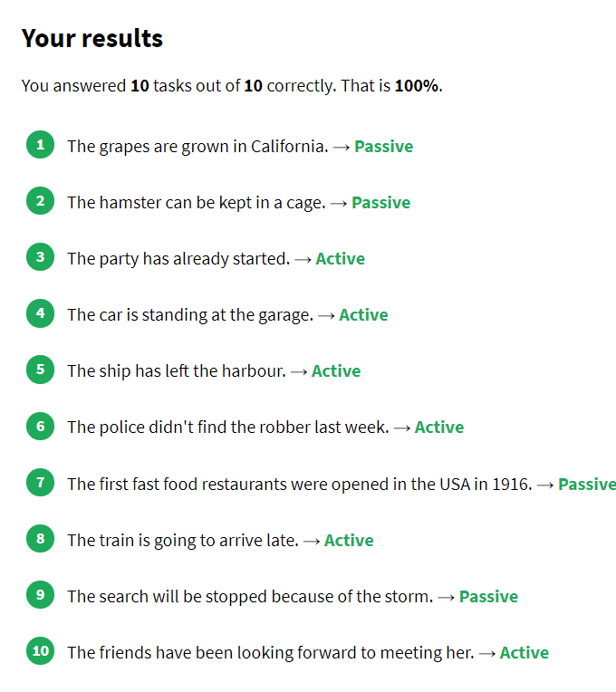Select the green number 7 badge
The height and width of the screenshot is (692, 616).
pos(40,482)
